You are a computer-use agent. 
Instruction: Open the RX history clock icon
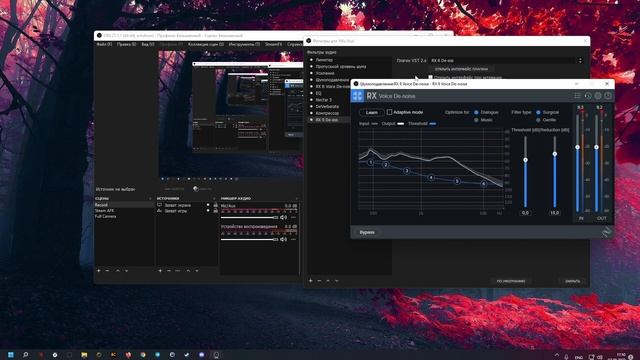tap(588, 96)
